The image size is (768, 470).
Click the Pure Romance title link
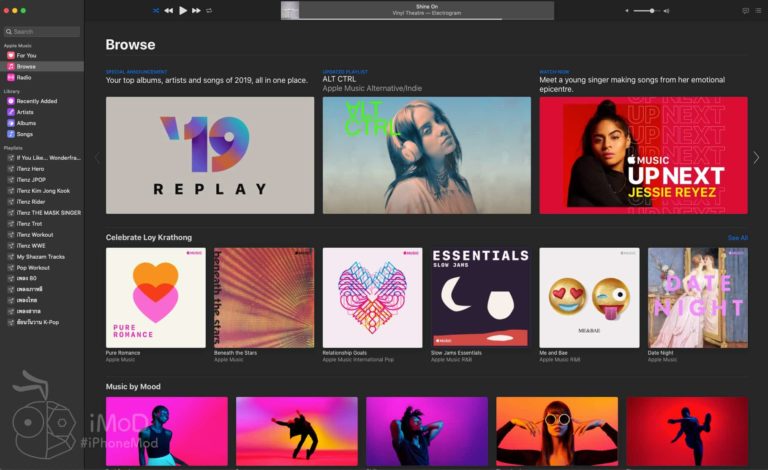coord(123,352)
